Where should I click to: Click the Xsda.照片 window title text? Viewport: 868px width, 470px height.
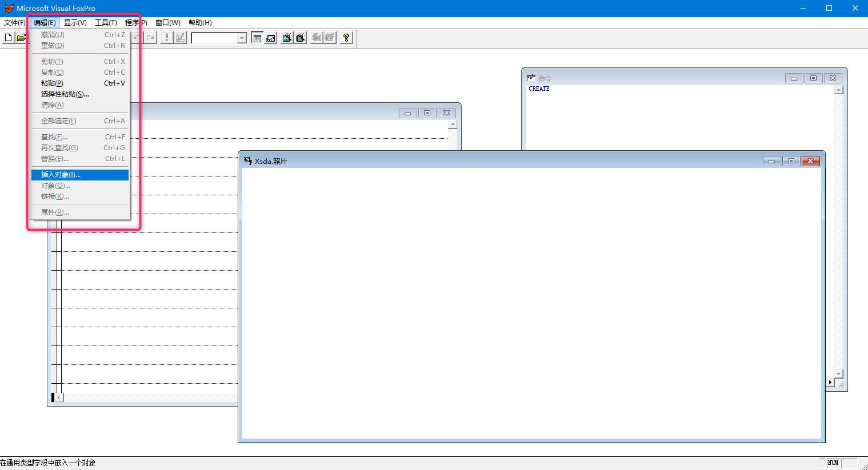coord(271,161)
